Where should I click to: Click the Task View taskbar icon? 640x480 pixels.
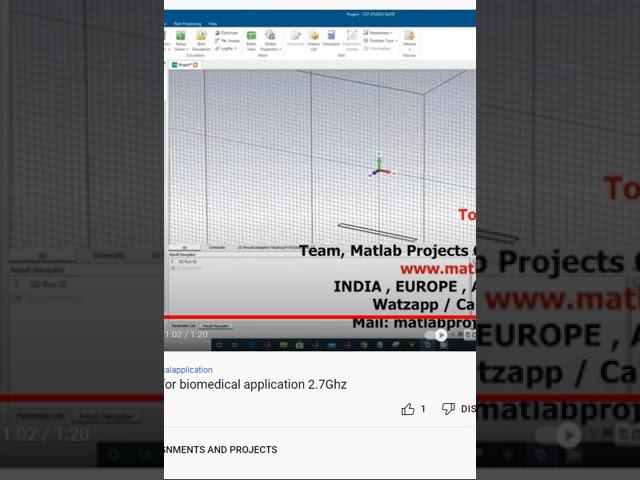pos(235,345)
